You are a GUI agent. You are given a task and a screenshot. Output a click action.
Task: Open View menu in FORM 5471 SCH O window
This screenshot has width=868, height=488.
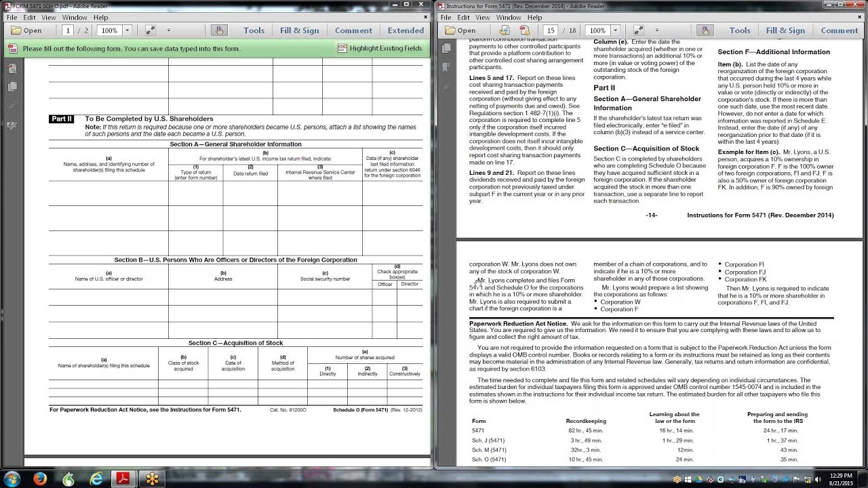(x=49, y=18)
